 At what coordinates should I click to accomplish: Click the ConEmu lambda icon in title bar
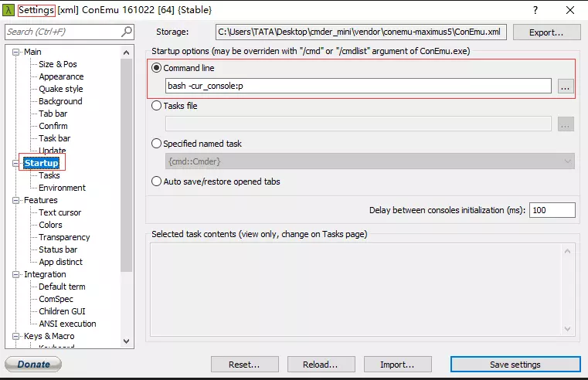(8, 10)
